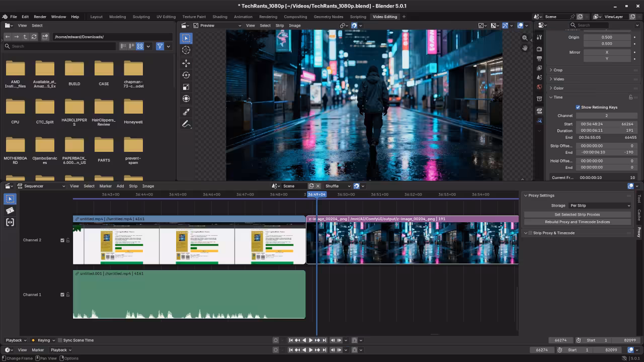This screenshot has width=644, height=362.
Task: Refresh the file browser directory listing
Action: tap(34, 37)
